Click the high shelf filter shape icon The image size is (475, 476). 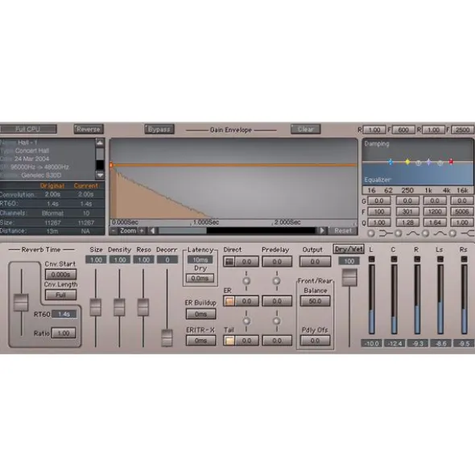pyautogui.click(x=468, y=234)
